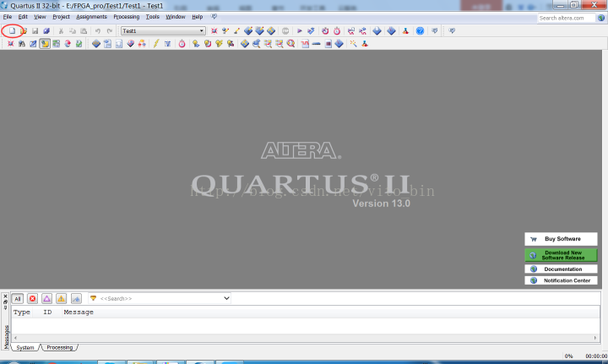Click the messages scrollbar right arrow
The image size is (608, 364).
pyautogui.click(x=595, y=338)
